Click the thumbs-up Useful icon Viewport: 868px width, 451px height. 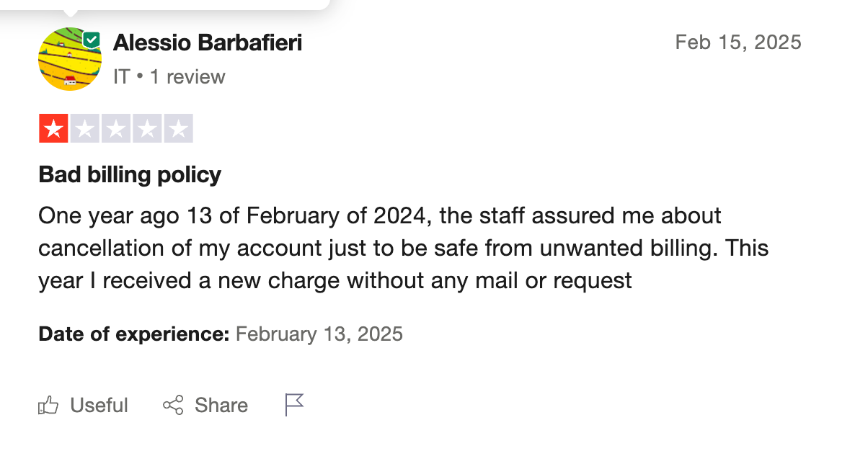click(x=48, y=406)
